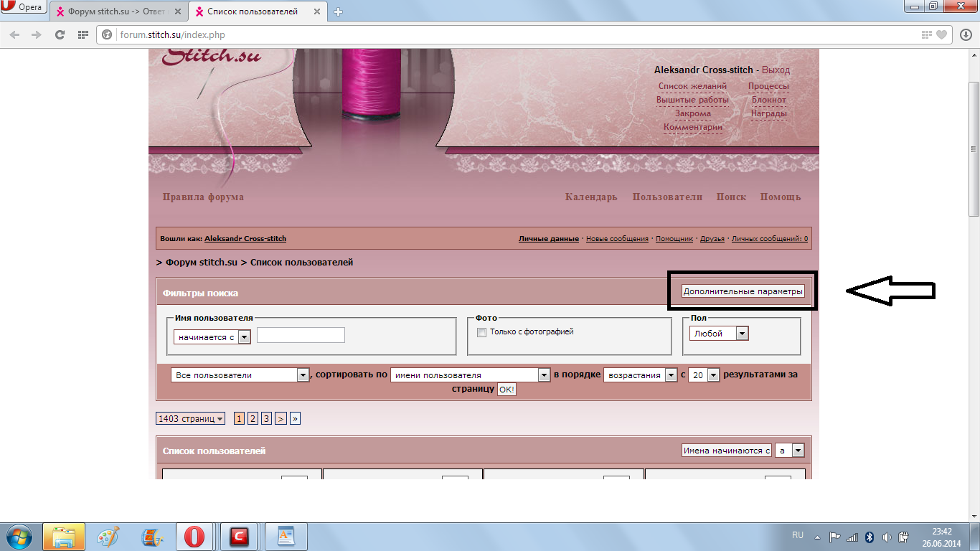The height and width of the screenshot is (551, 980).
Task: Open Windows Explorer folder icon on taskbar
Action: click(x=64, y=537)
